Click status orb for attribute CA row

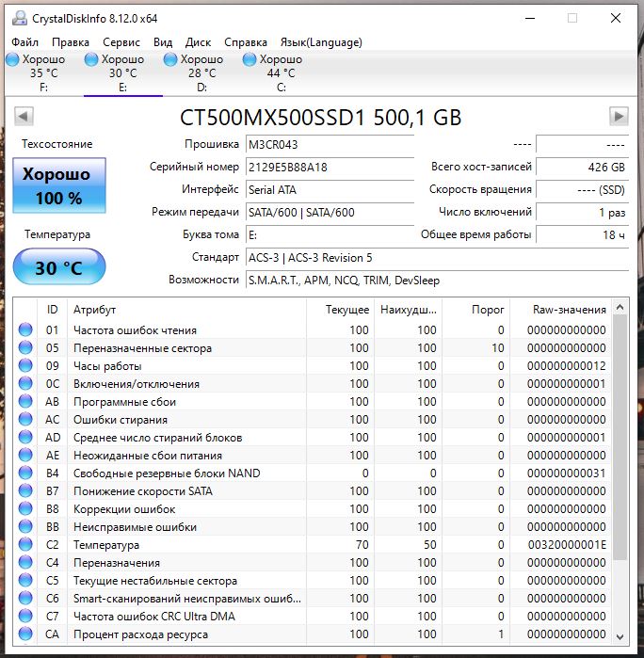[x=25, y=634]
